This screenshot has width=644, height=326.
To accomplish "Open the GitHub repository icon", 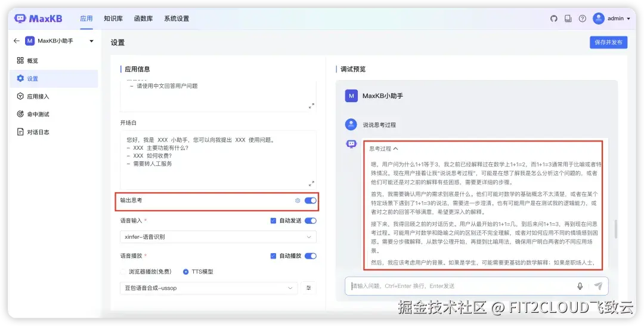I will click(553, 19).
